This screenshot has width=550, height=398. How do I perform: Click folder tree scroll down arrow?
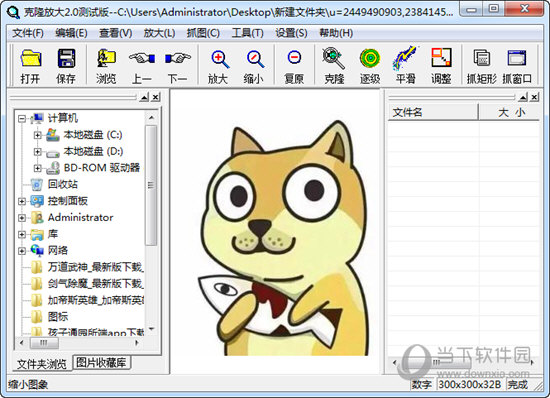[151, 329]
